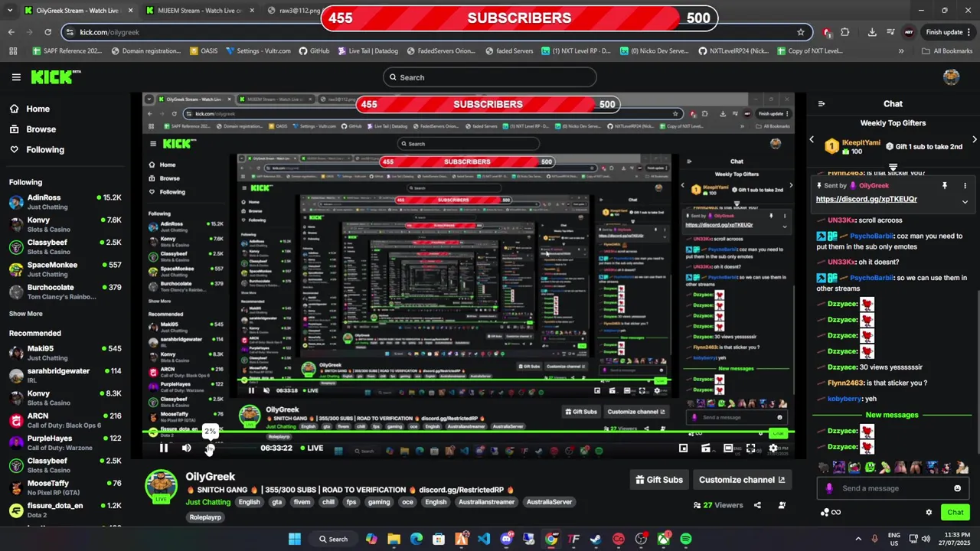Screen dimensions: 980x551
Task: Open Steam from taskbar
Action: pos(596,539)
